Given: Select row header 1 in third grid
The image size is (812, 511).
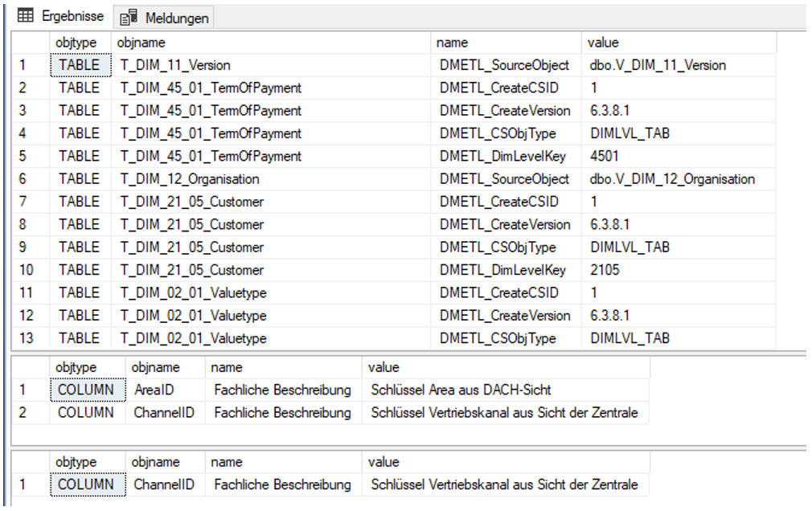Looking at the screenshot, I should tap(31, 484).
